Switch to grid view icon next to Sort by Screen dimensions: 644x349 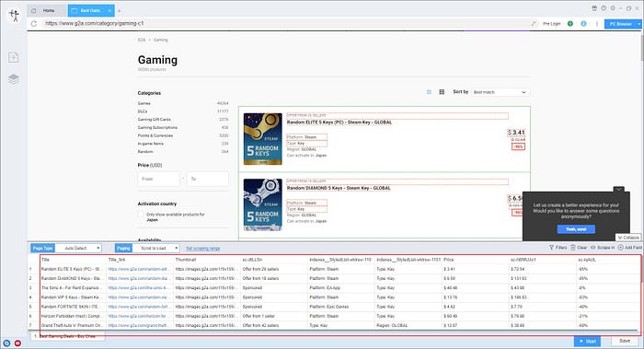[442, 92]
